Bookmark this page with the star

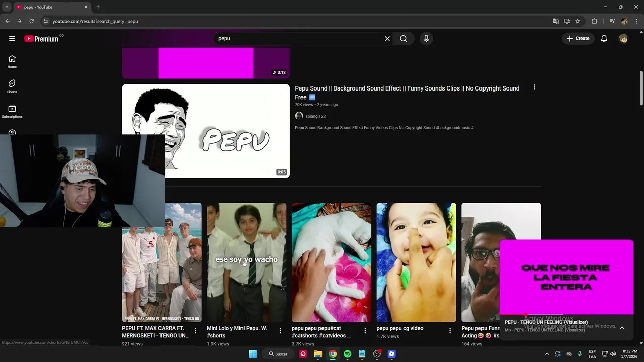click(578, 21)
